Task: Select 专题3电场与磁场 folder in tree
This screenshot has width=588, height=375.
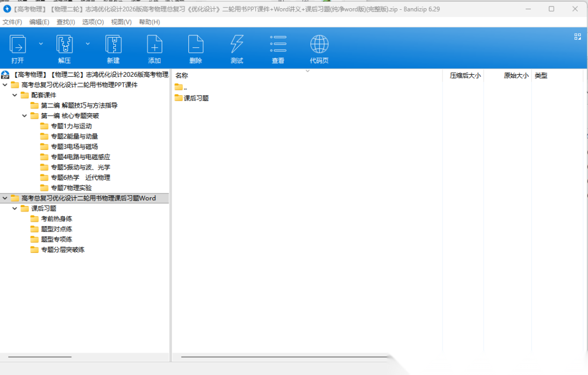Action: coord(74,147)
